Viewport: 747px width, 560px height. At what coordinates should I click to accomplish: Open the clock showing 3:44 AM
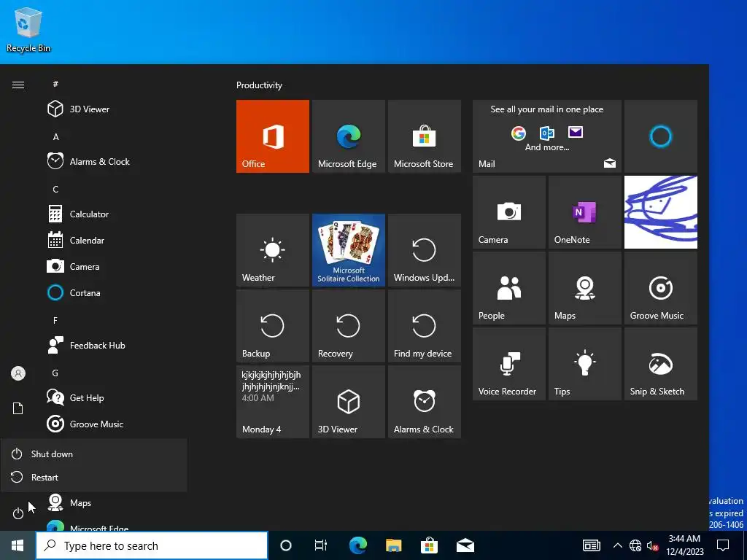(x=684, y=545)
